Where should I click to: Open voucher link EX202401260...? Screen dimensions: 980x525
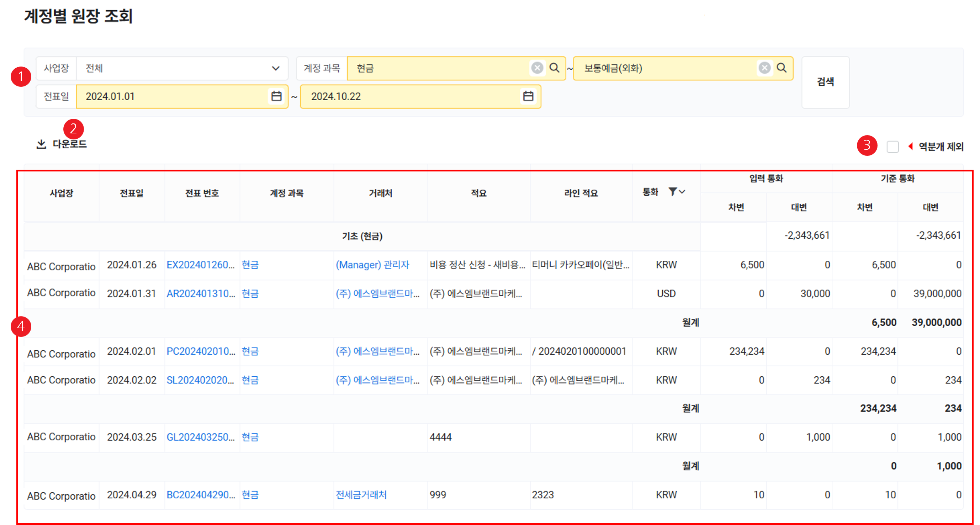(x=200, y=265)
